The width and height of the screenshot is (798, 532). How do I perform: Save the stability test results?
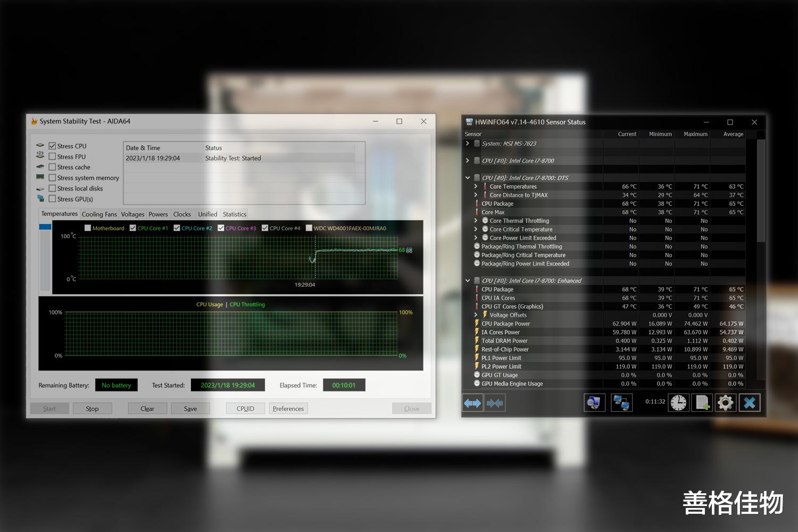tap(190, 409)
